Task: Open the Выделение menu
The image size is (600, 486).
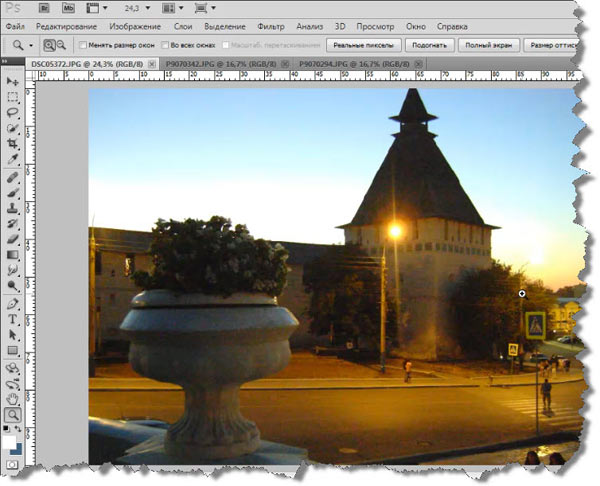Action: tap(225, 26)
